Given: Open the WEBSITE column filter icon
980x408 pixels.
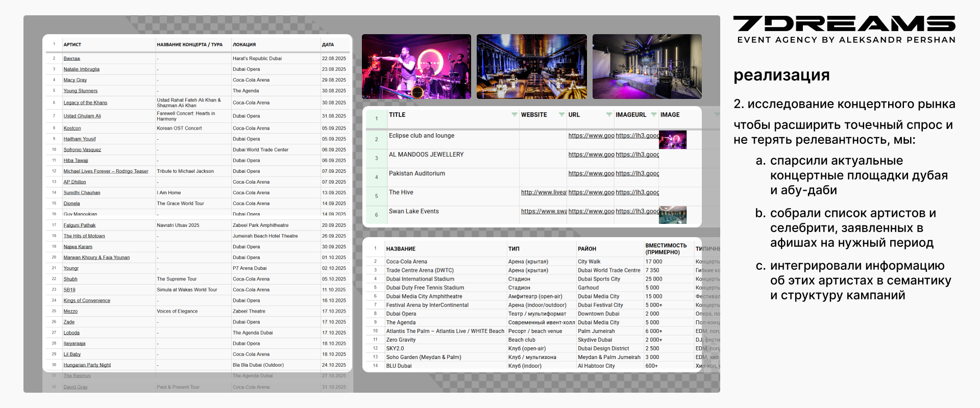Looking at the screenshot, I should (x=561, y=115).
